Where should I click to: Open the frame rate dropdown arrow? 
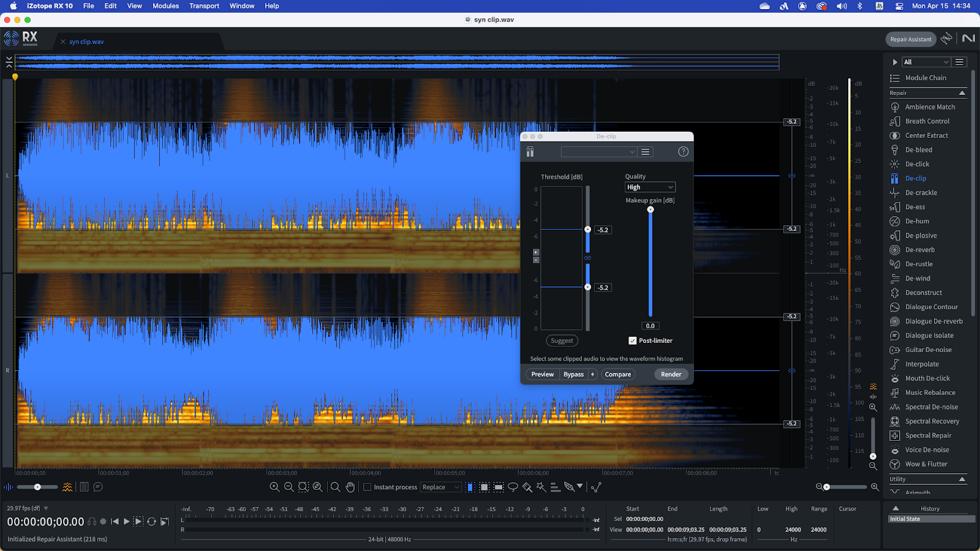46,508
